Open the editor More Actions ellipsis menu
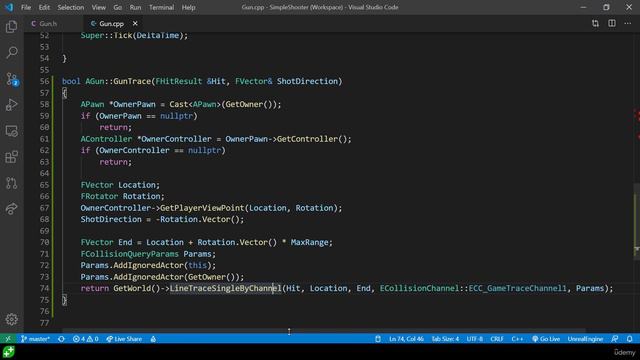The width and height of the screenshot is (640, 360). pyautogui.click(x=628, y=24)
